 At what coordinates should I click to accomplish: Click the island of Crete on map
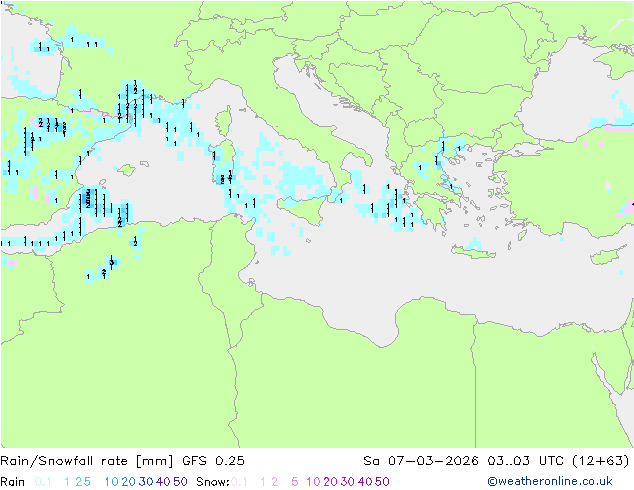(x=474, y=252)
